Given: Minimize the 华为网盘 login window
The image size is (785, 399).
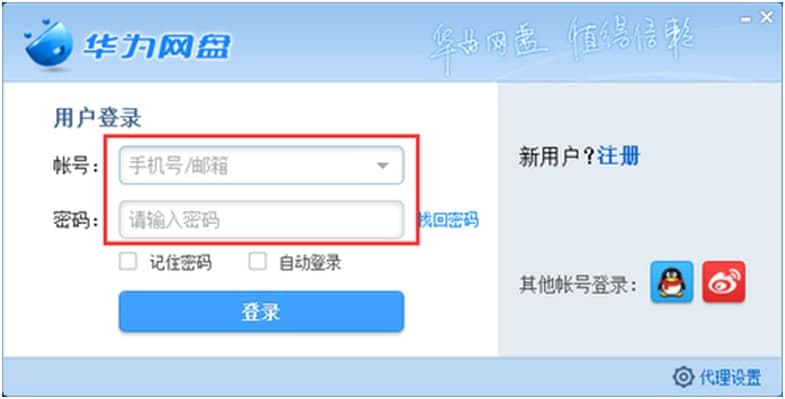Looking at the screenshot, I should tap(746, 20).
